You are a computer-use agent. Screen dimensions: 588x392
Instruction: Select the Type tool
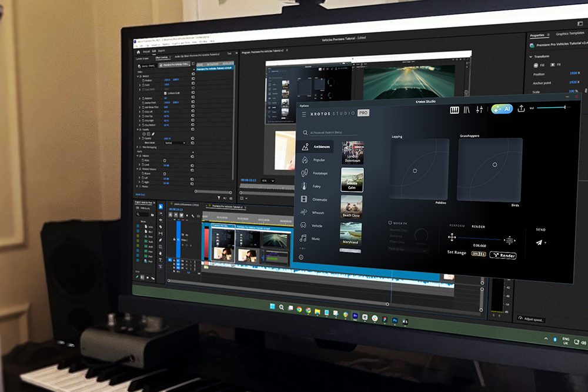click(x=161, y=260)
